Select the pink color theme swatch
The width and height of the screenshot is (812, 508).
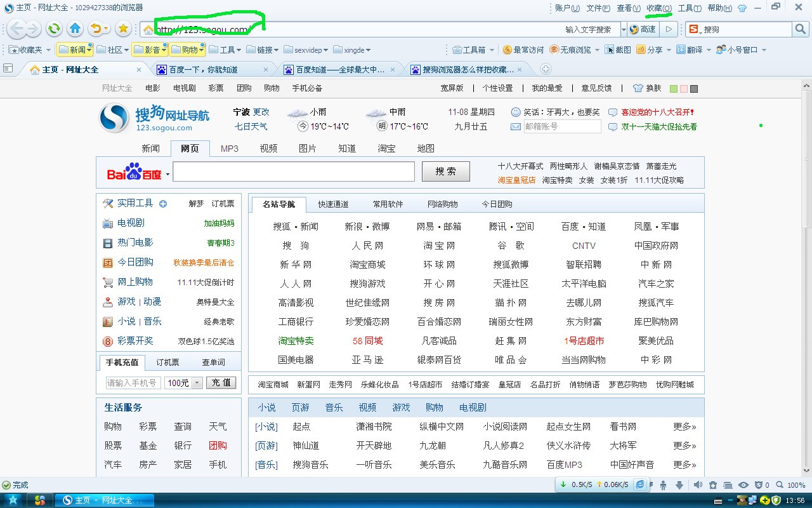point(684,89)
